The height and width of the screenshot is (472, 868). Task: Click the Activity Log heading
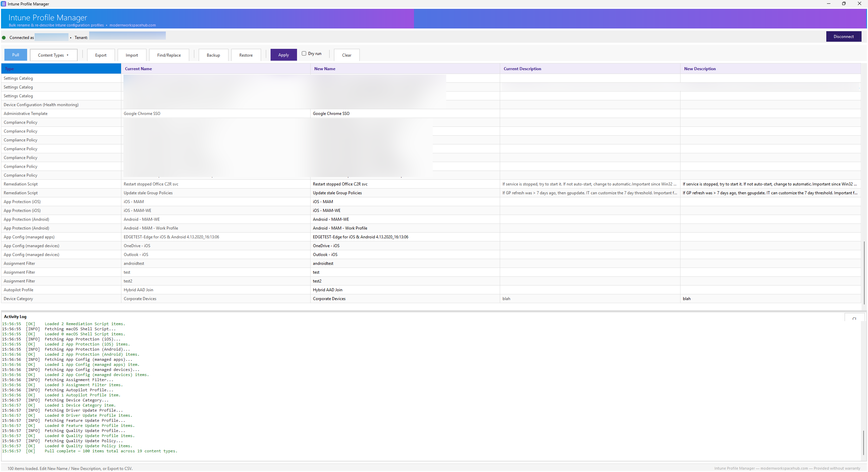tap(15, 317)
